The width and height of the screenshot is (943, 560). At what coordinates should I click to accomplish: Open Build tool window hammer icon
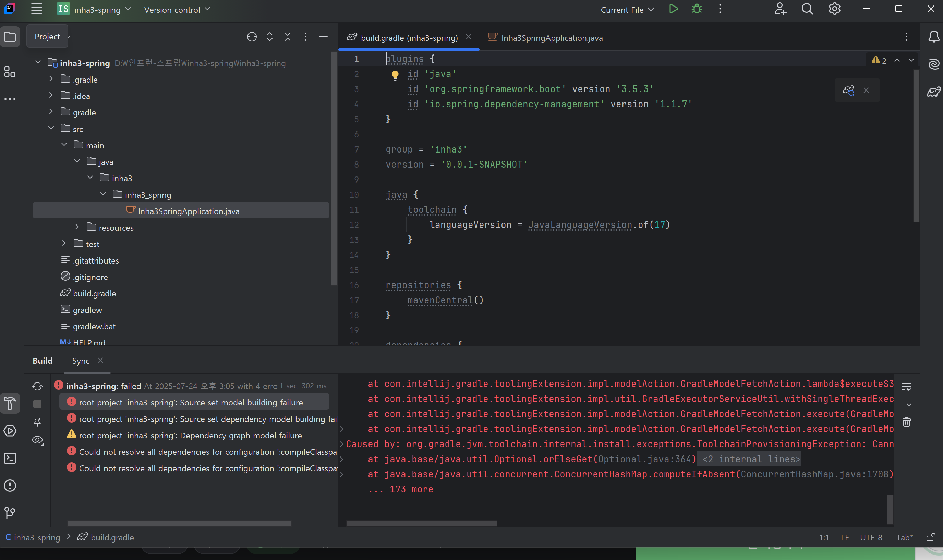[10, 403]
